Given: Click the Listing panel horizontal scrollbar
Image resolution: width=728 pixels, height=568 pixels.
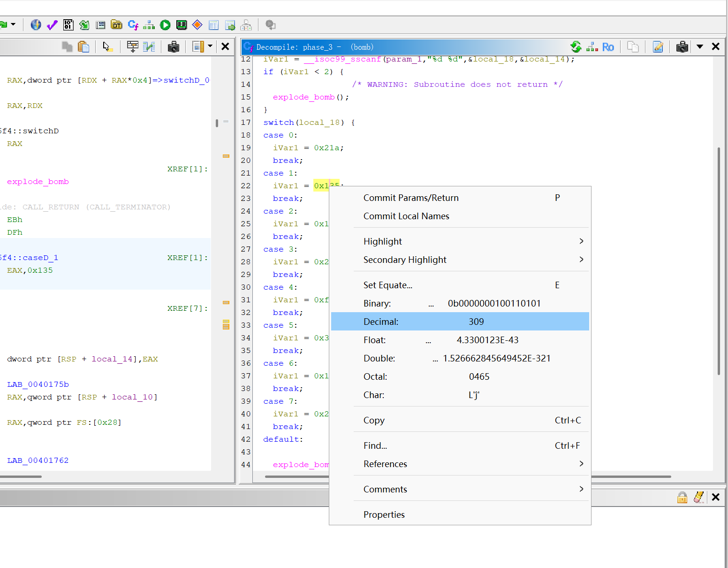Looking at the screenshot, I should tap(21, 476).
